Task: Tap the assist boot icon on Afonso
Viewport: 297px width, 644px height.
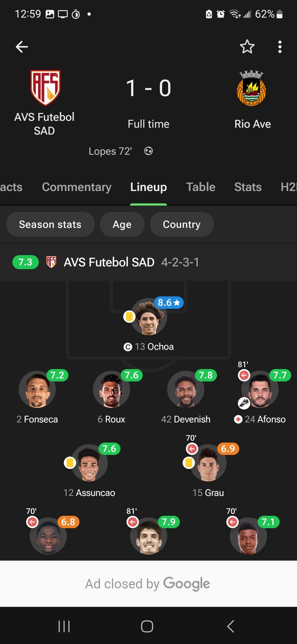Action: (x=244, y=403)
